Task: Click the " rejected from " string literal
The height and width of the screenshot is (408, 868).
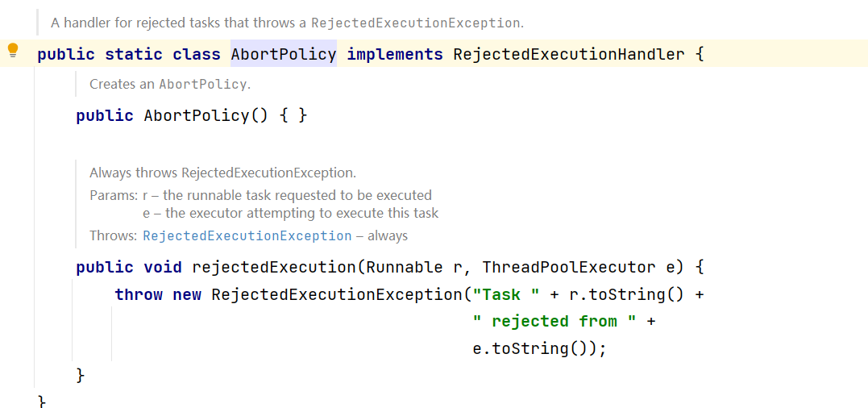Action: pos(554,321)
